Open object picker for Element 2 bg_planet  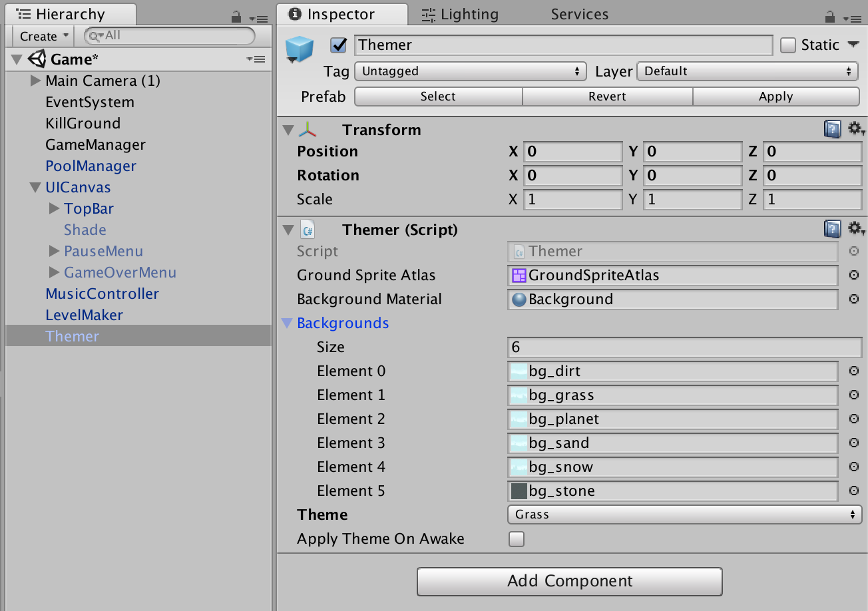pyautogui.click(x=854, y=419)
